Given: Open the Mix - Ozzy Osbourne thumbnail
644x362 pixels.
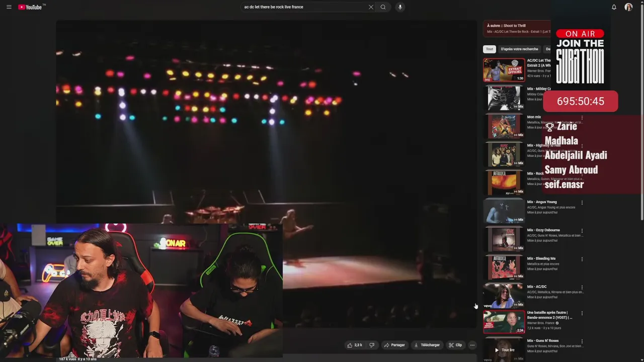Looking at the screenshot, I should point(504,239).
